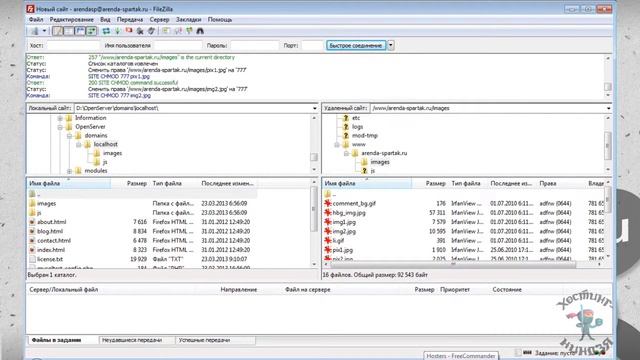Open the Закладки menu
640x360 pixels.
coord(189,20)
